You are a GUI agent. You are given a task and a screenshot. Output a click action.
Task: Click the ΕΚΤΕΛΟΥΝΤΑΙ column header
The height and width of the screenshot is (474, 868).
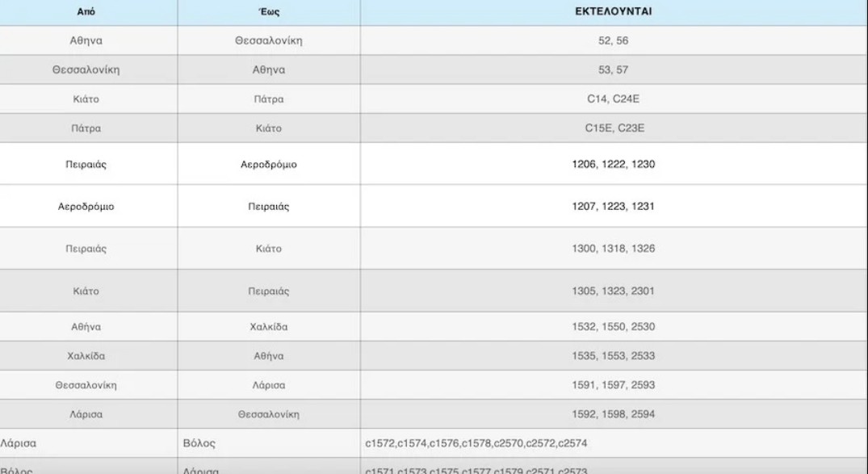tap(614, 11)
